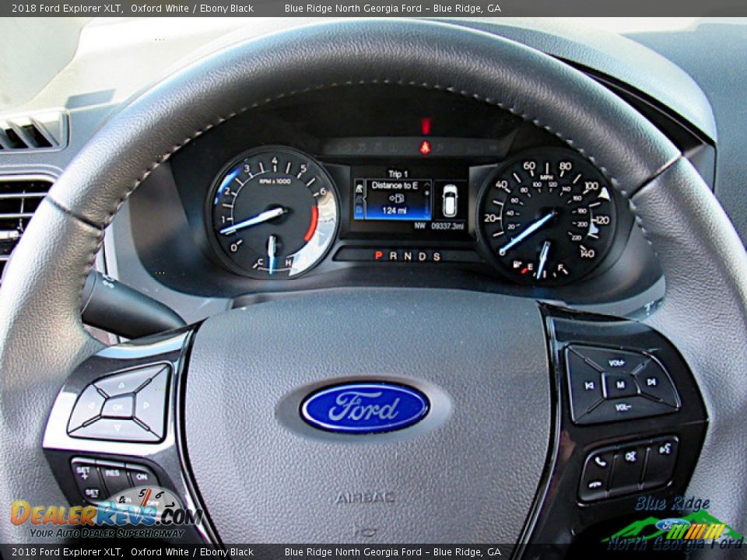Viewport: 747px width, 560px height.
Task: Tap the blue Ford oval logo
Action: (365, 408)
